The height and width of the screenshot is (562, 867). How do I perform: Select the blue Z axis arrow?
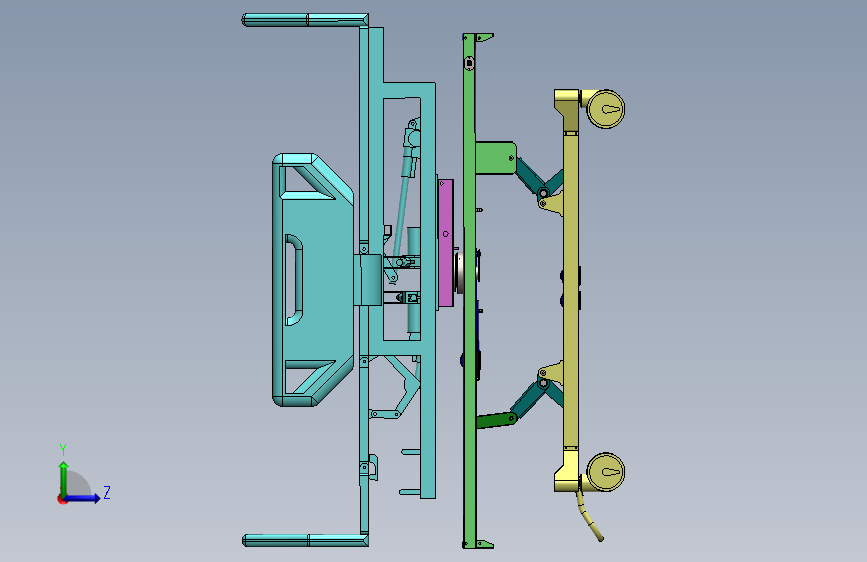click(x=82, y=498)
